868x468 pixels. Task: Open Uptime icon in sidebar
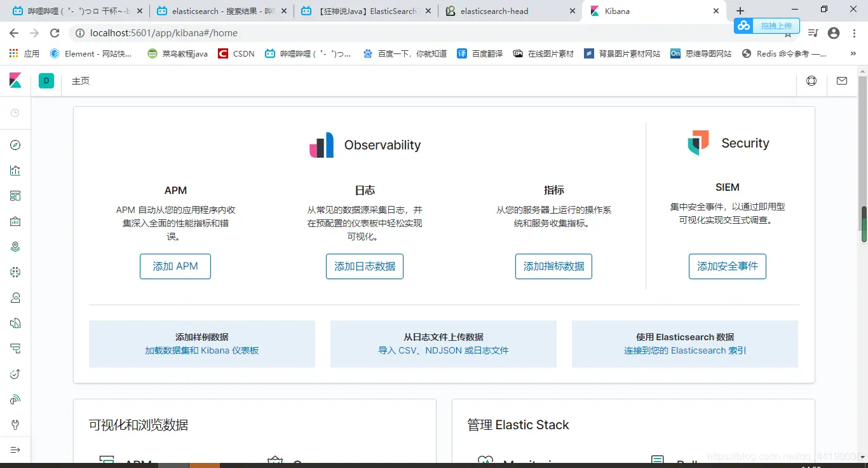tap(15, 374)
